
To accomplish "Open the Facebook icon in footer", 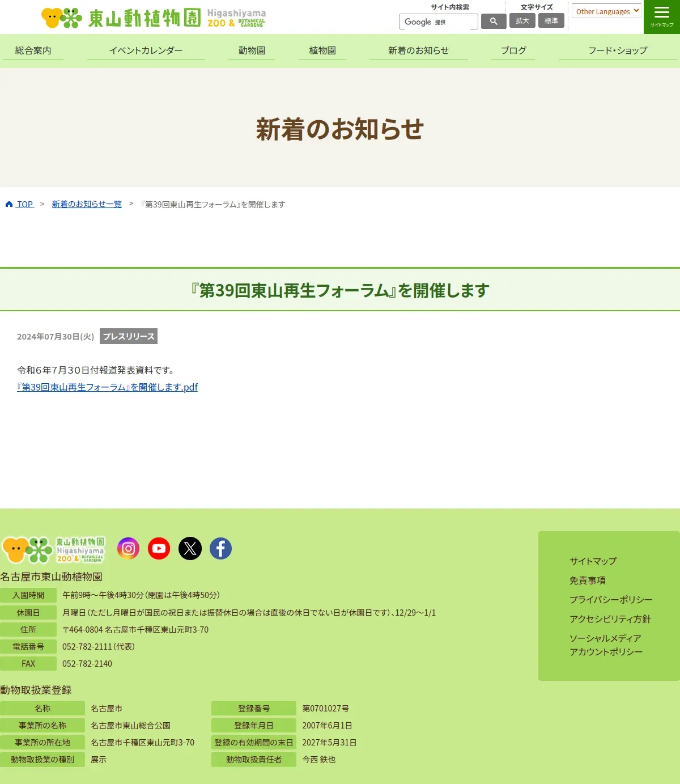I will point(220,548).
